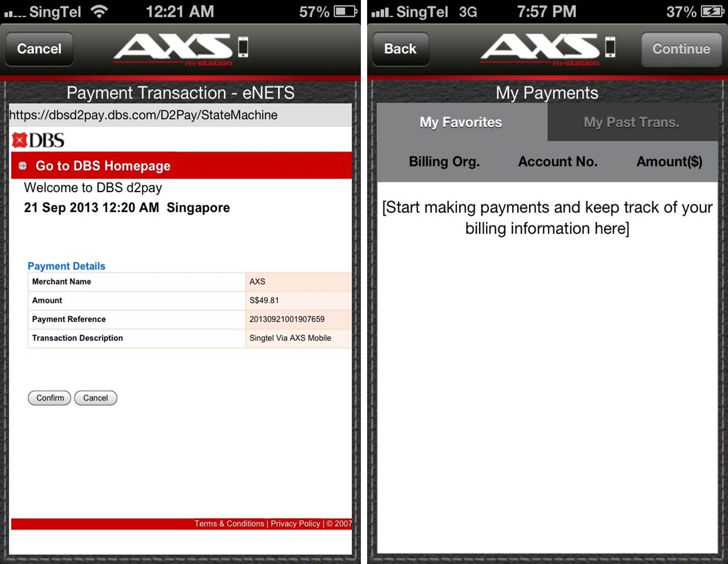Switch to the My Favorites tab
Image resolution: width=728 pixels, height=564 pixels.
tap(461, 122)
